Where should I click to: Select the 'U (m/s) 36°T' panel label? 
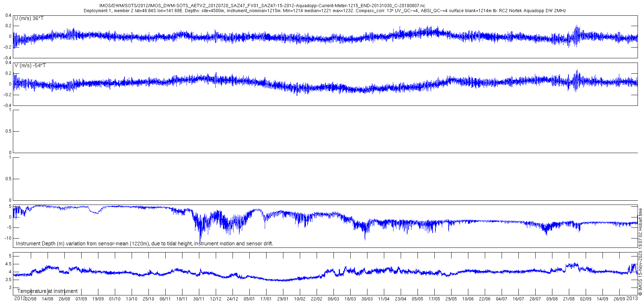click(x=29, y=18)
